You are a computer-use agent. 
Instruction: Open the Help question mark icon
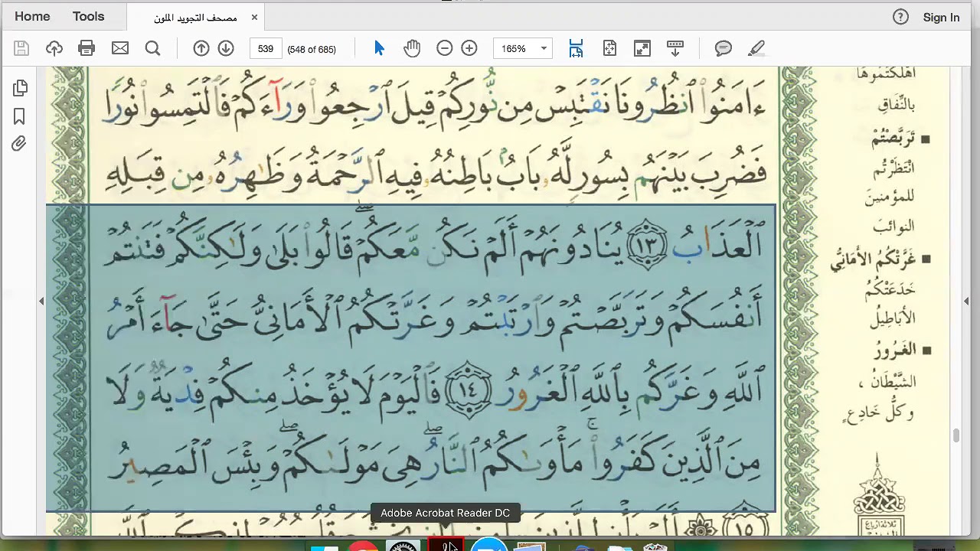[x=900, y=17]
